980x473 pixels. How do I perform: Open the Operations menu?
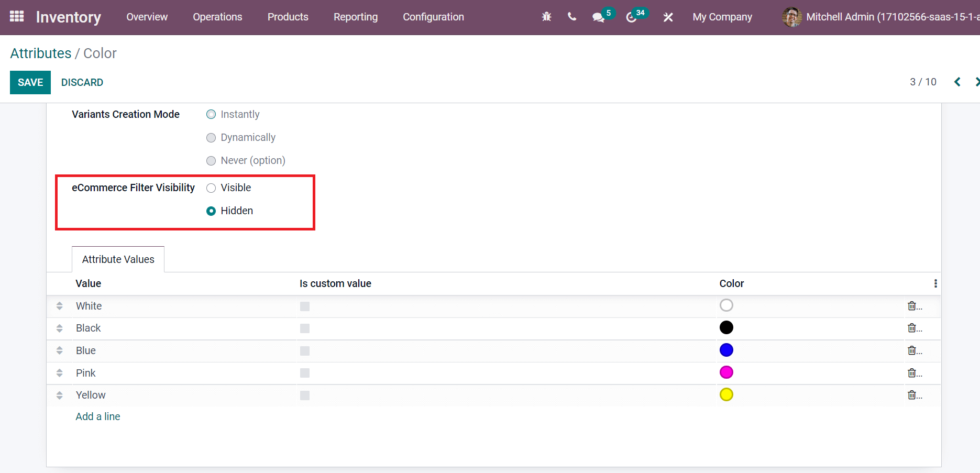[217, 17]
